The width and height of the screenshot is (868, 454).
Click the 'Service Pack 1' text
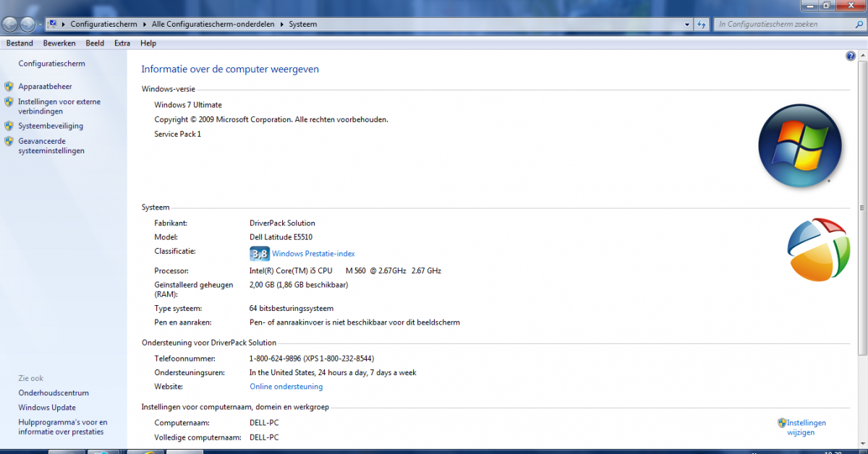[178, 134]
